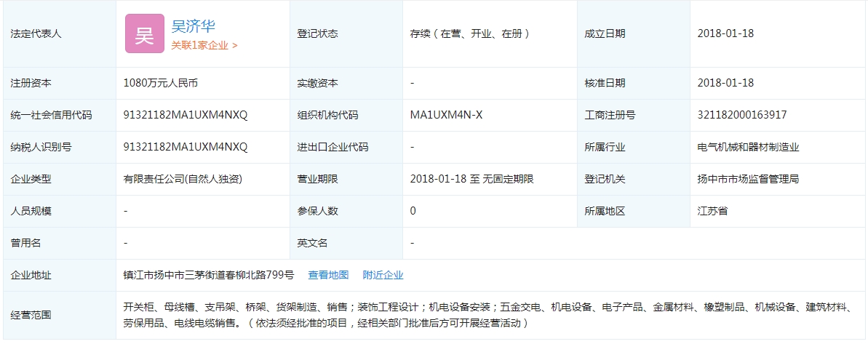Click the pink 吴 avatar icon
868x344 pixels.
click(145, 34)
